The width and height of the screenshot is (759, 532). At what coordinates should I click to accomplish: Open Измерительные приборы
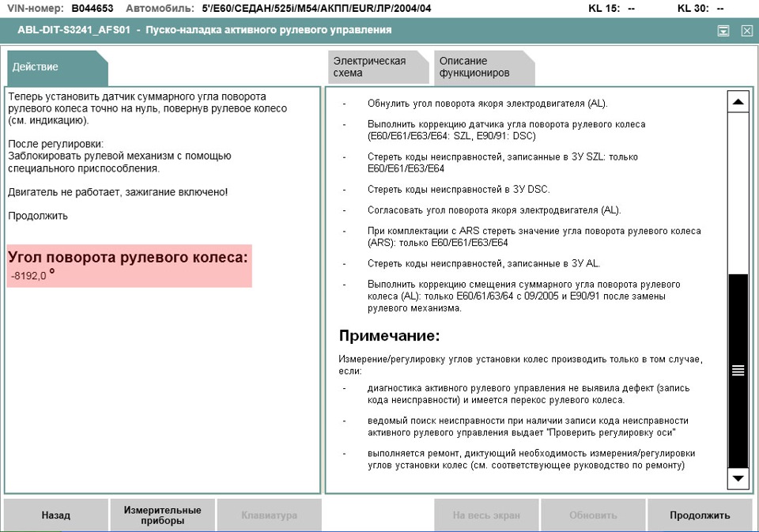point(163,515)
